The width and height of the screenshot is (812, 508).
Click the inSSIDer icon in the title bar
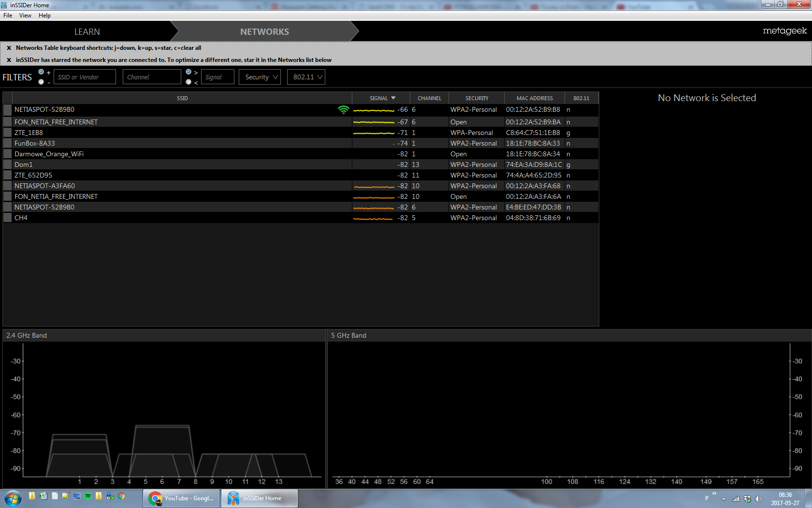coord(4,5)
